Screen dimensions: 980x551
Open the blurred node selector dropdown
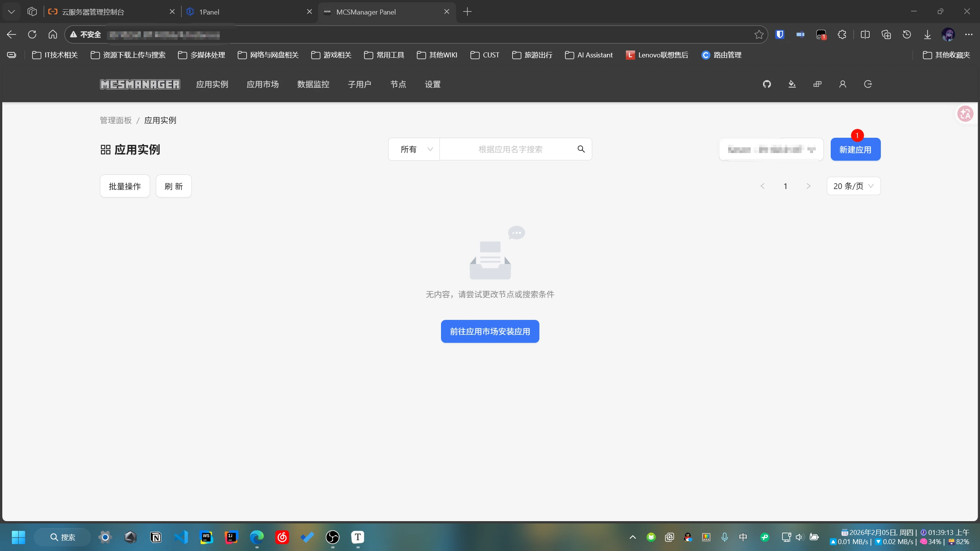771,149
